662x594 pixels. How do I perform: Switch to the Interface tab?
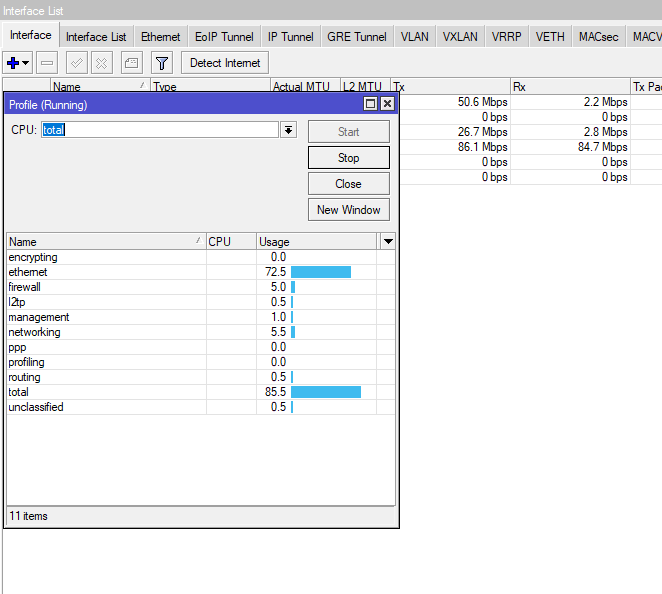coord(31,35)
